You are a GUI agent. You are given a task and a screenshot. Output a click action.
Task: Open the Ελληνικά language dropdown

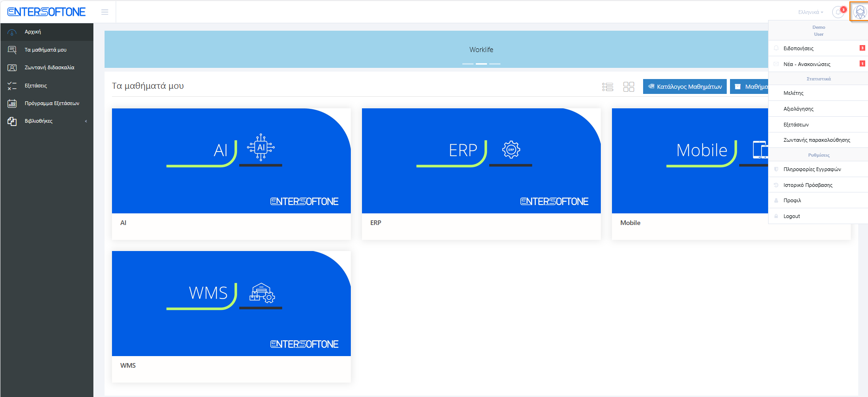[x=810, y=12]
